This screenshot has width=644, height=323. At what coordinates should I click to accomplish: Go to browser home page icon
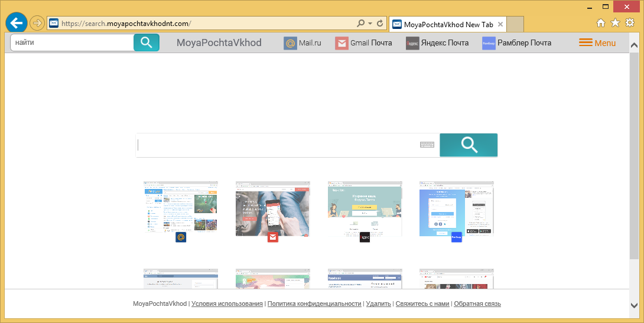601,23
